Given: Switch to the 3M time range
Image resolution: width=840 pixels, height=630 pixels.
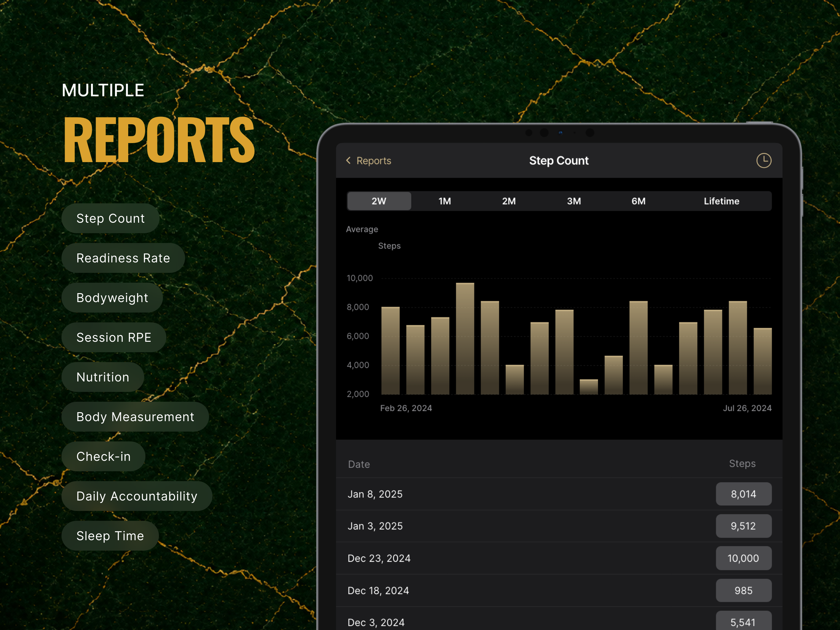Looking at the screenshot, I should tap(574, 201).
